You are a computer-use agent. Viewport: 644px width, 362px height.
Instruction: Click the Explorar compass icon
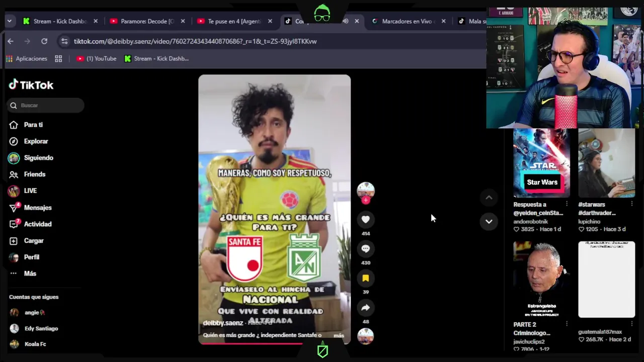tap(14, 141)
